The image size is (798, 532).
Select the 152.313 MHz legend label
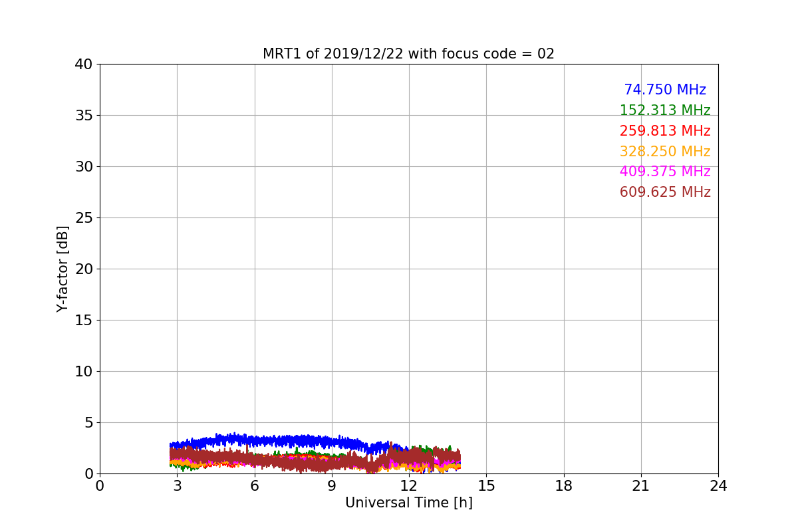[665, 110]
